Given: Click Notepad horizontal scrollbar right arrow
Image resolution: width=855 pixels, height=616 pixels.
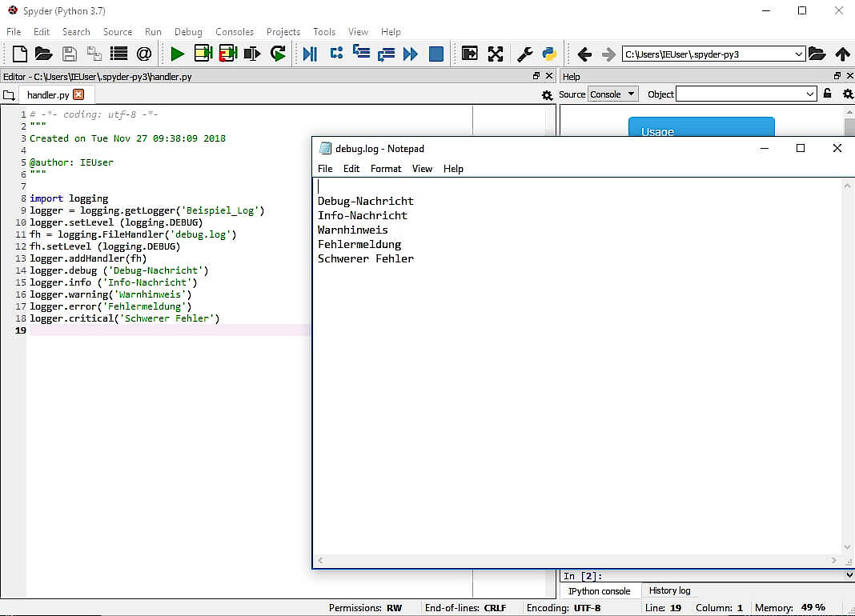Looking at the screenshot, I should click(x=833, y=560).
